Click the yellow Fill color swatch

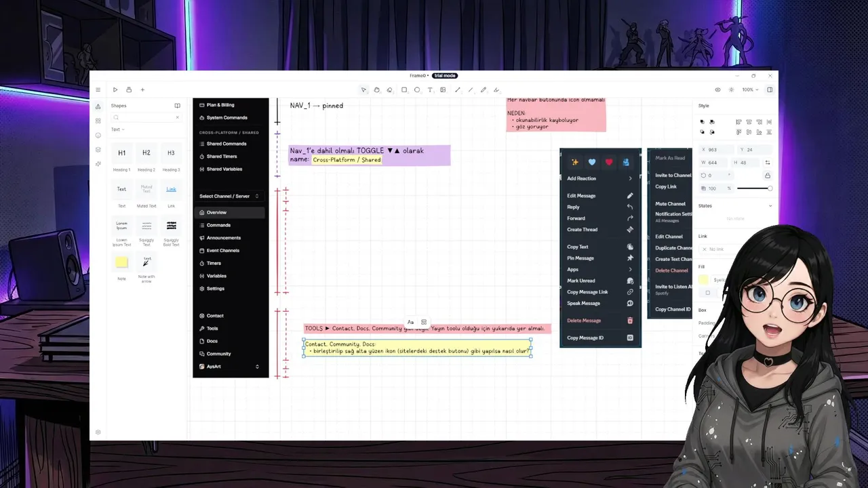703,280
